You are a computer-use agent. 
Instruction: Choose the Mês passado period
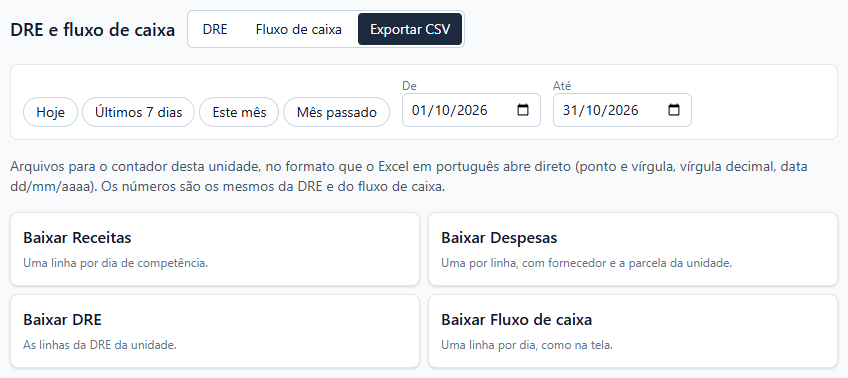(x=336, y=112)
